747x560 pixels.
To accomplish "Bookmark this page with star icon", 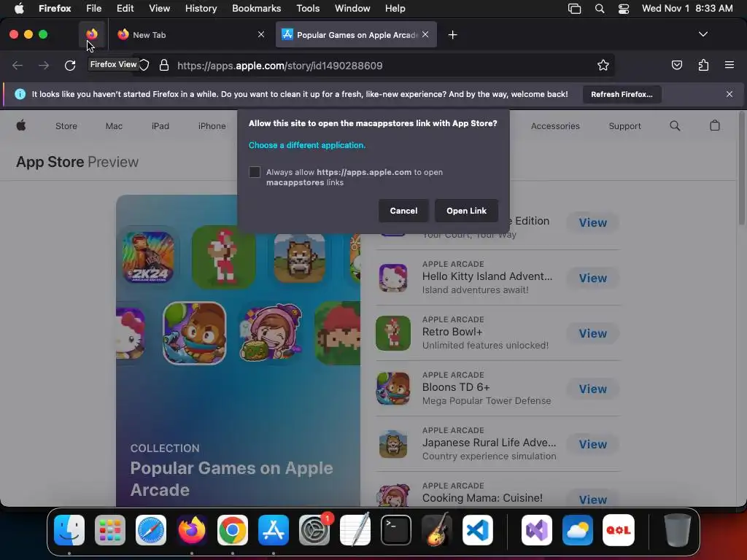I will (x=603, y=65).
